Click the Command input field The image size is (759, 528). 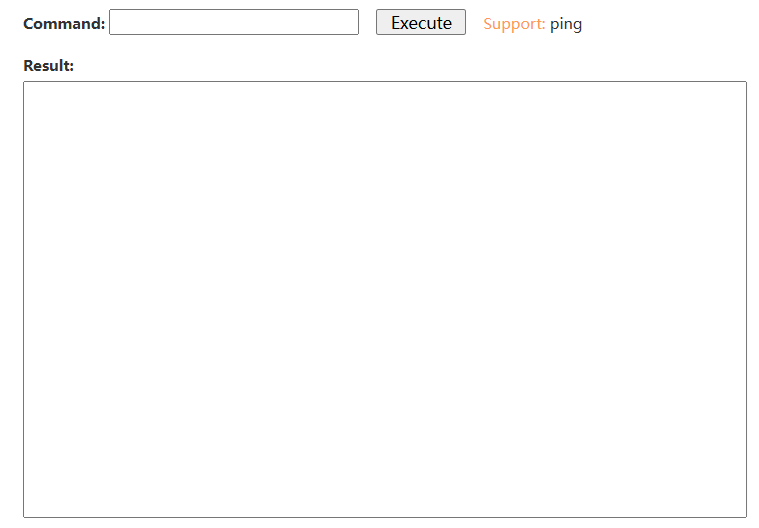click(x=233, y=23)
